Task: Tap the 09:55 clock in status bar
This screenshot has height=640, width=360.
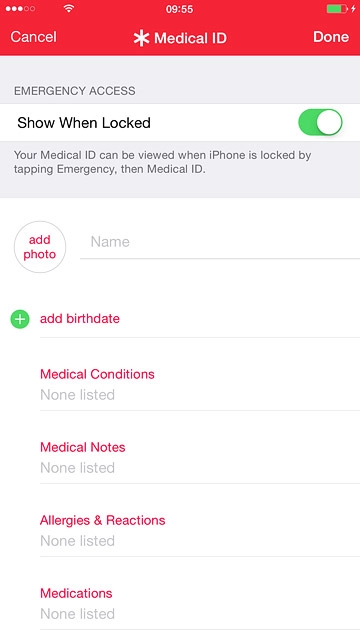Action: [x=180, y=9]
